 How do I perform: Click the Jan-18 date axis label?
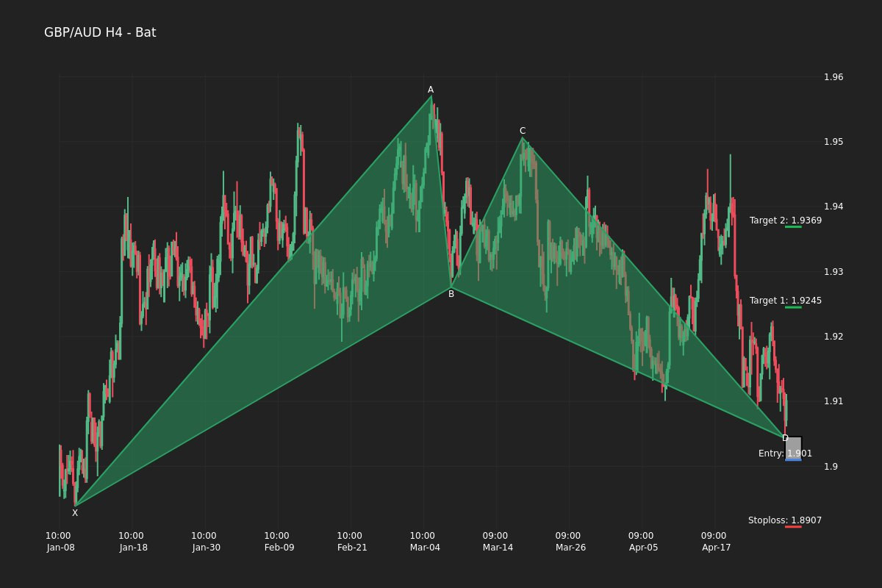point(133,548)
